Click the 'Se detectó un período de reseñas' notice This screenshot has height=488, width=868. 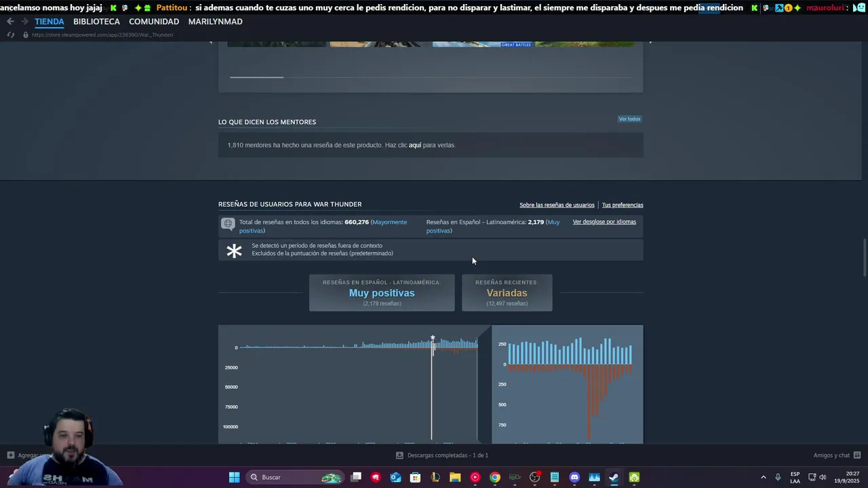pyautogui.click(x=431, y=250)
